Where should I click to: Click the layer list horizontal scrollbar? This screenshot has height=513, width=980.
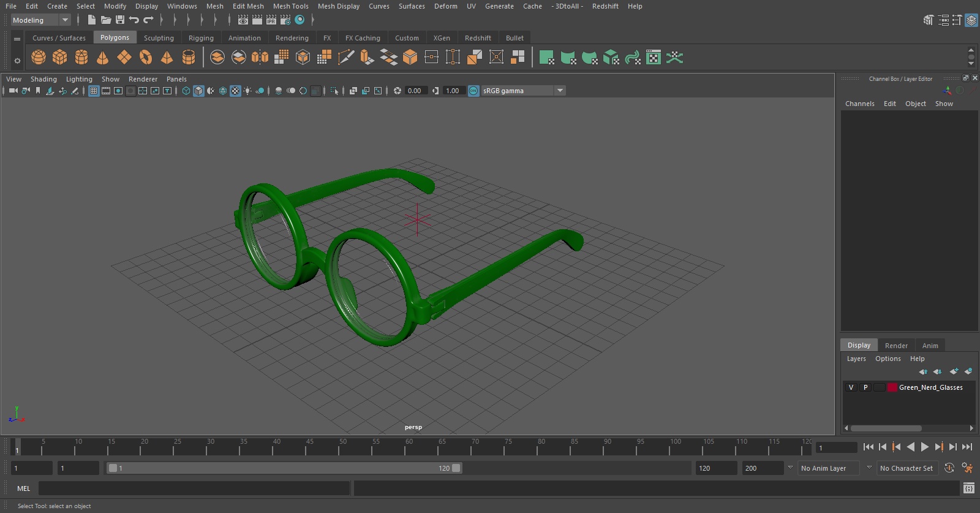(886, 428)
